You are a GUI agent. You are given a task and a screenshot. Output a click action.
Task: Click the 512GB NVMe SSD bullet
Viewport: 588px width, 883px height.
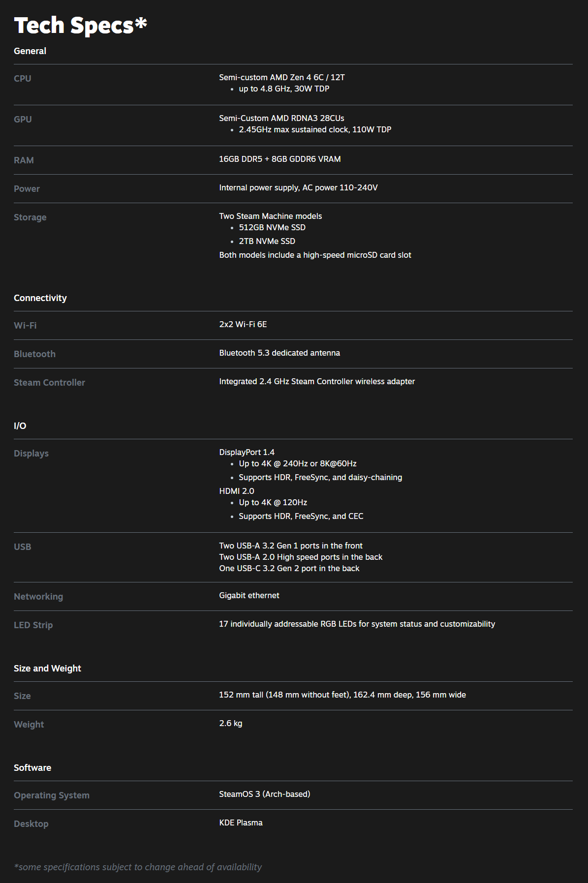272,228
